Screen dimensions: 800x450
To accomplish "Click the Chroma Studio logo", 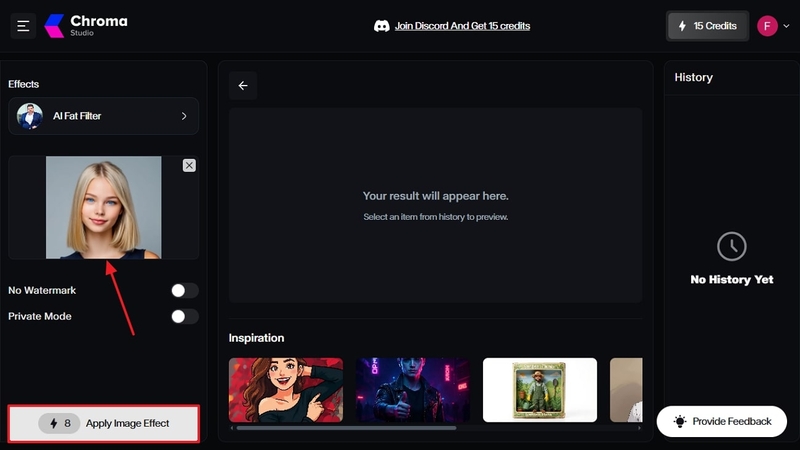I will coord(86,26).
